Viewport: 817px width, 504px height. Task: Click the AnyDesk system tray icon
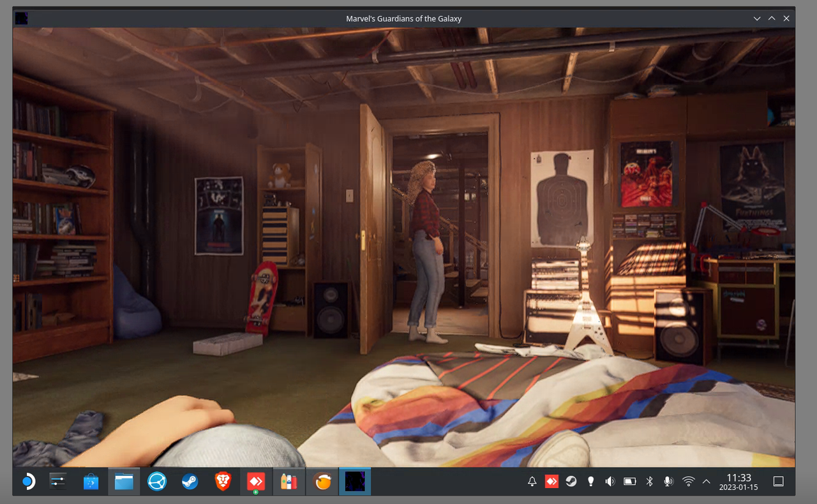551,482
